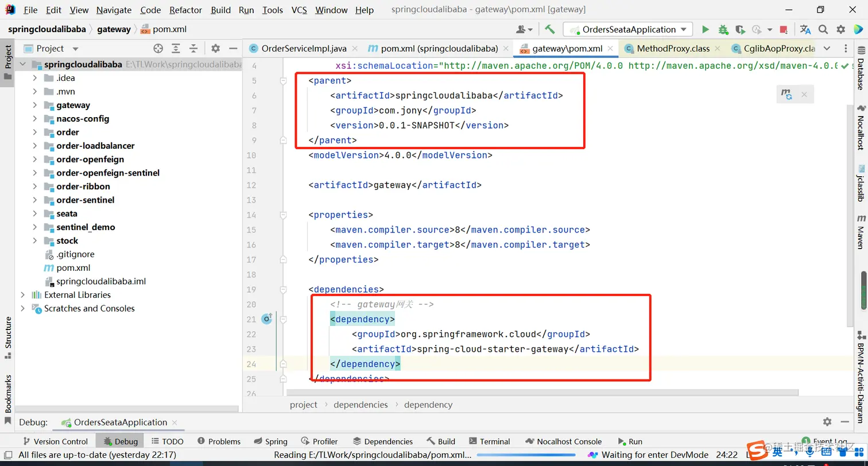This screenshot has width=868, height=466.
Task: Open the Structure side panel
Action: (x=8, y=337)
